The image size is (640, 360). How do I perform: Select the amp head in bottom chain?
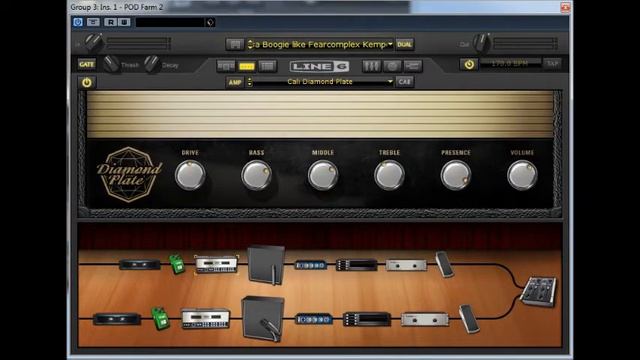coord(205,318)
